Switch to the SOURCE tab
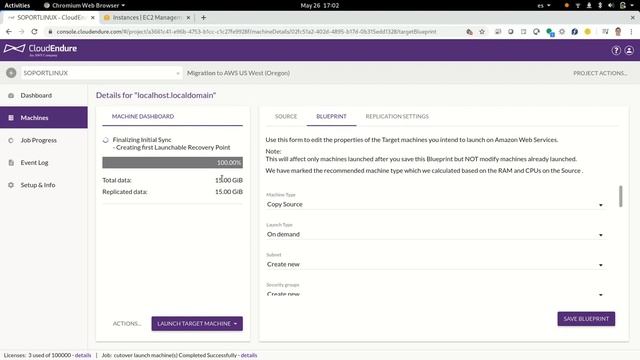This screenshot has width=640, height=360. tap(286, 116)
